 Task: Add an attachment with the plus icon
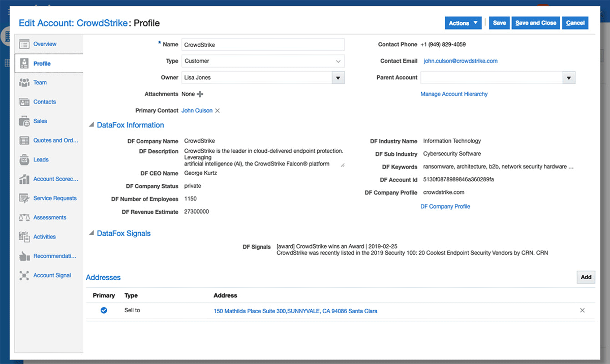pos(200,94)
